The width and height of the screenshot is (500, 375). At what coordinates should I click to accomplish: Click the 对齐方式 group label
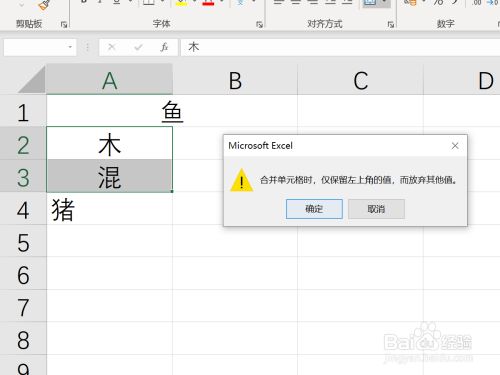point(325,24)
